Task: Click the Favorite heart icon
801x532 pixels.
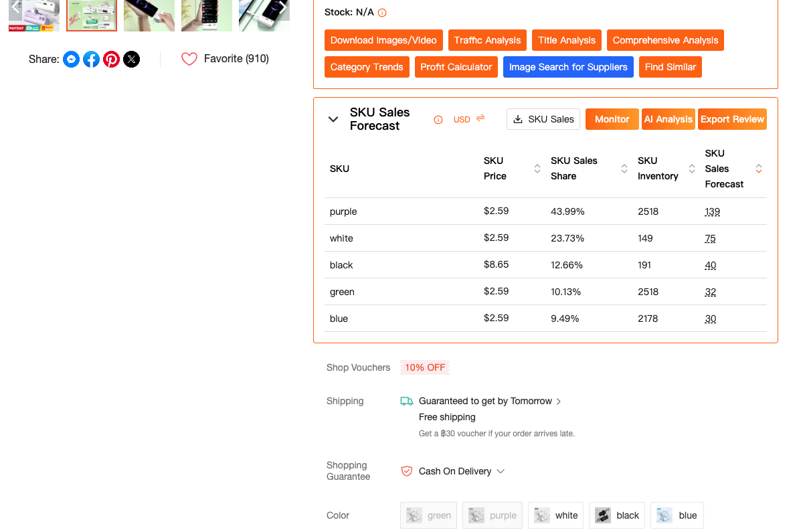Action: 189,59
